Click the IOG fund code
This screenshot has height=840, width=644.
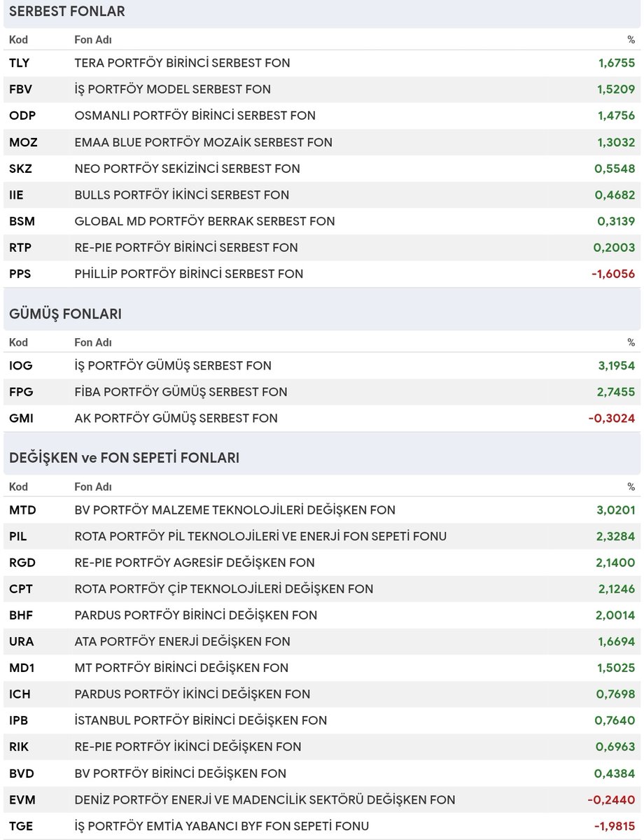21,365
